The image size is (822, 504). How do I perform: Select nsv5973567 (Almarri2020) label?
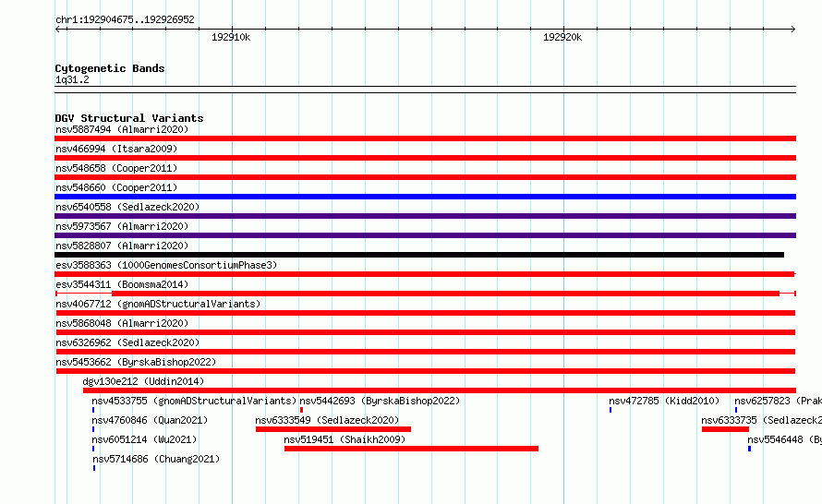tap(122, 226)
